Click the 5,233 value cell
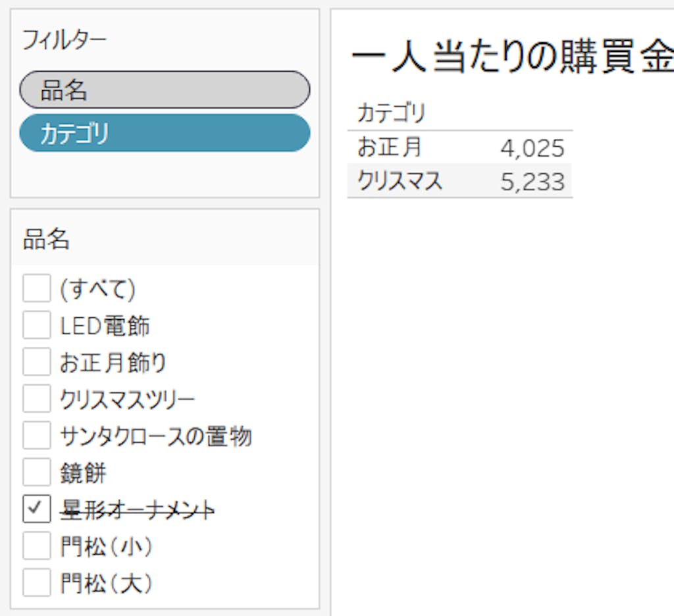674x616 pixels. pos(532,182)
